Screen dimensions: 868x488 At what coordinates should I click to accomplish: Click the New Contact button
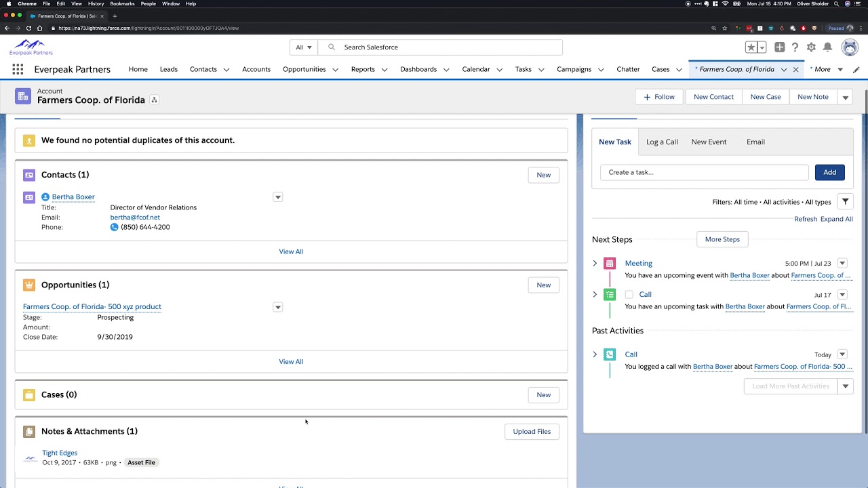click(x=713, y=97)
